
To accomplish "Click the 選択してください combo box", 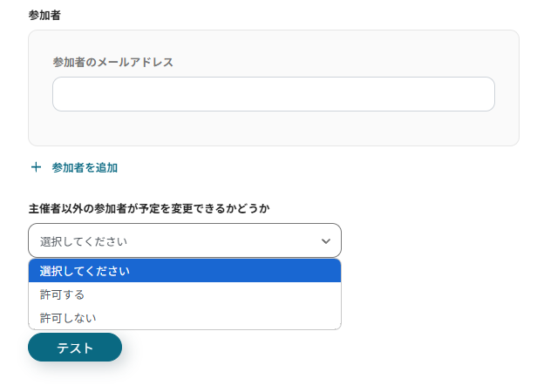I will 174,240.
